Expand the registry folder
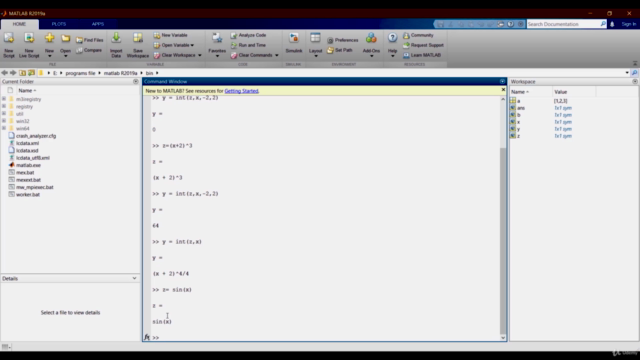Viewport: 640px width, 360px height. tap(4, 106)
